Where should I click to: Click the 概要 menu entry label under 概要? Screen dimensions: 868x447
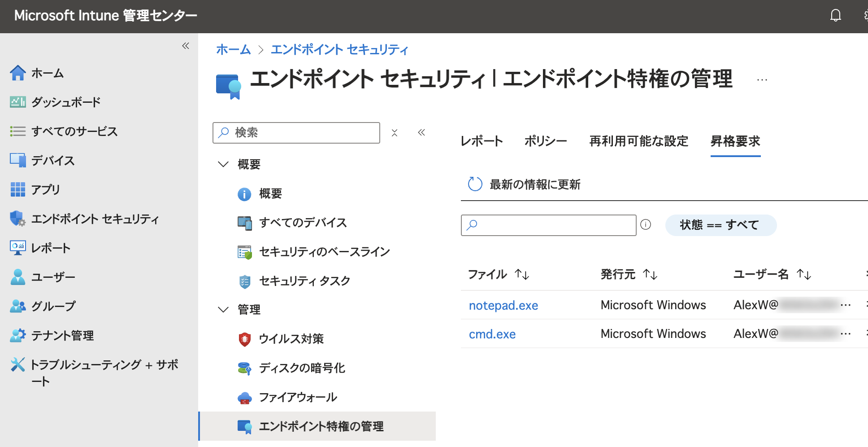pyautogui.click(x=271, y=193)
